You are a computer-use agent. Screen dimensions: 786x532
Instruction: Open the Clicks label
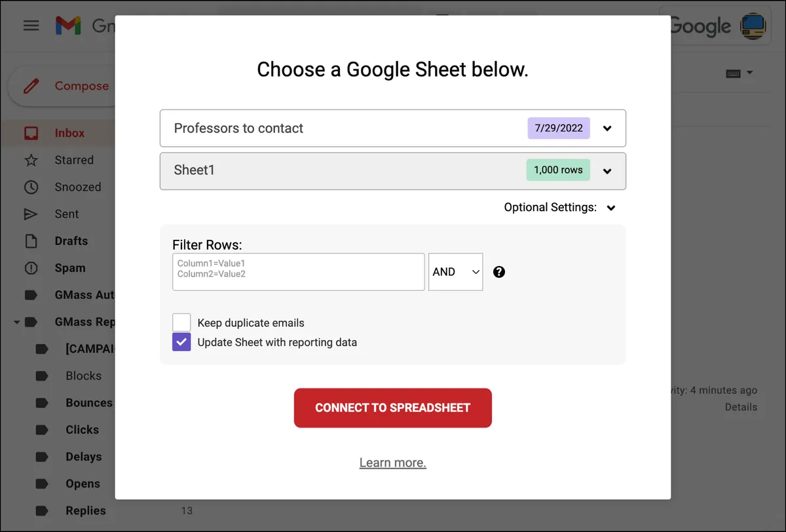[x=83, y=430]
